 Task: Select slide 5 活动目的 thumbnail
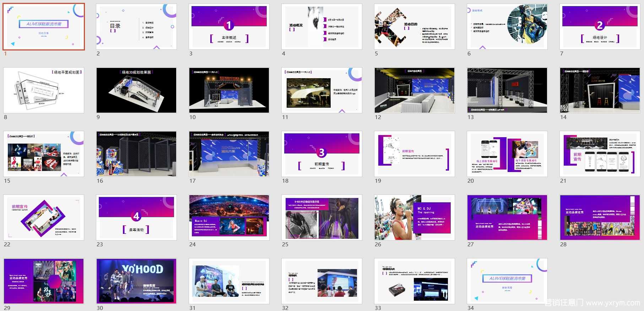(x=415, y=27)
